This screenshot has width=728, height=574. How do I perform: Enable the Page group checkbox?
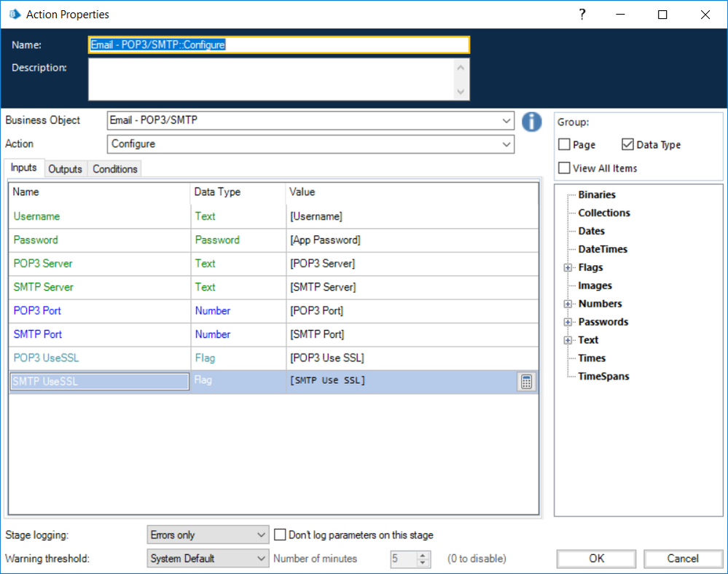pos(564,144)
